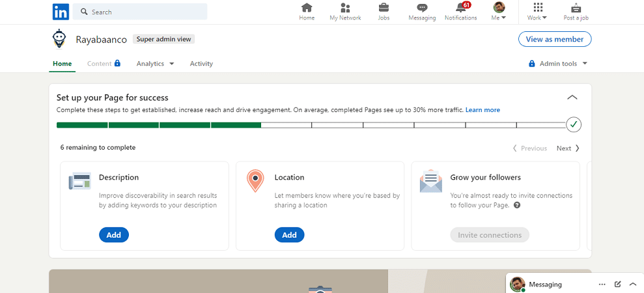Select the locked Content tab
This screenshot has height=293, width=644.
[x=104, y=64]
